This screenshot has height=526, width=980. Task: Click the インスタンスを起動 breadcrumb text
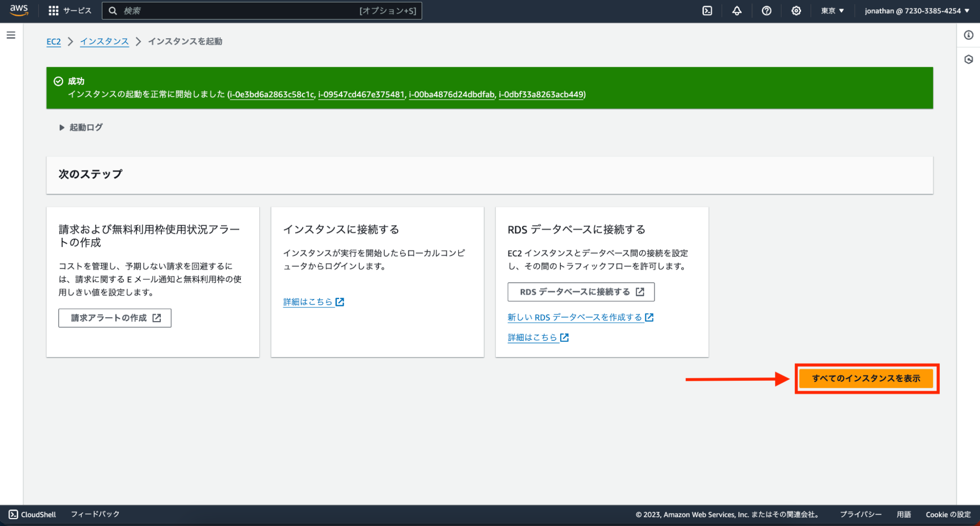(x=185, y=42)
